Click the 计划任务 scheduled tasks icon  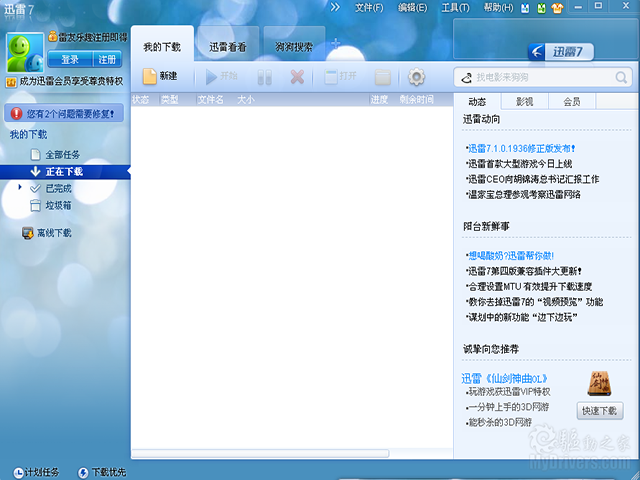click(19, 471)
